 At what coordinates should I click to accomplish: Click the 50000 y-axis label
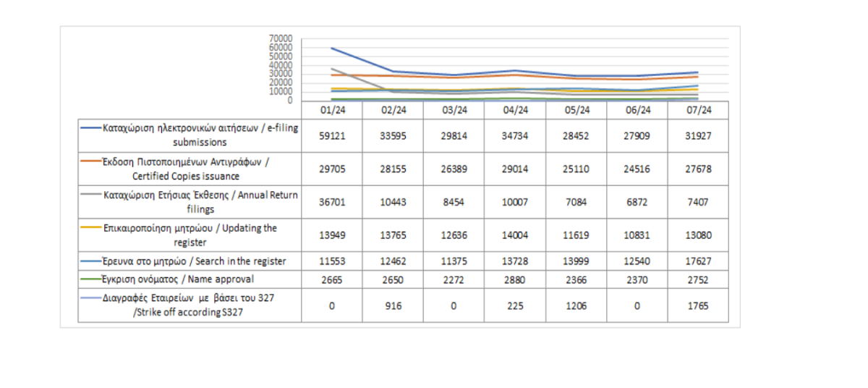pos(280,56)
